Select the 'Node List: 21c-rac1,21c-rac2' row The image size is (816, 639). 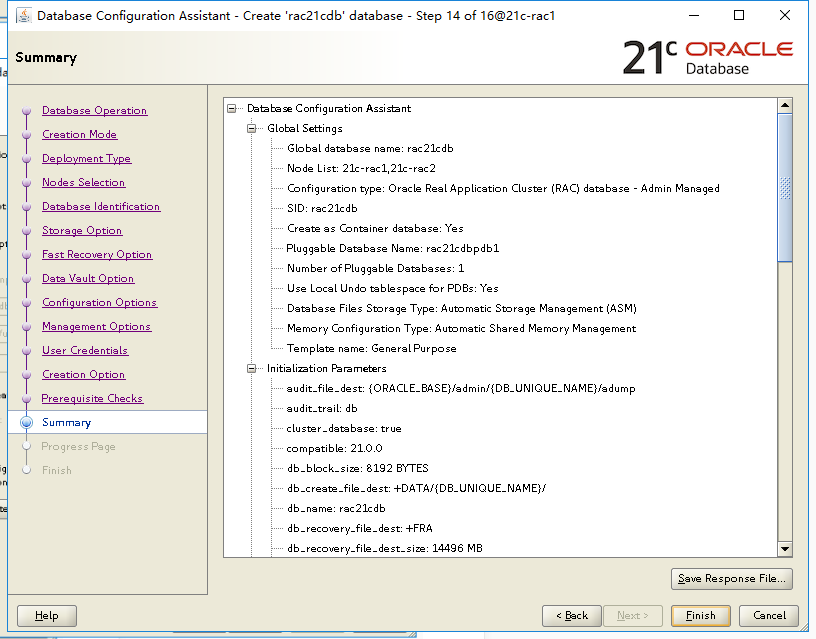(x=361, y=168)
